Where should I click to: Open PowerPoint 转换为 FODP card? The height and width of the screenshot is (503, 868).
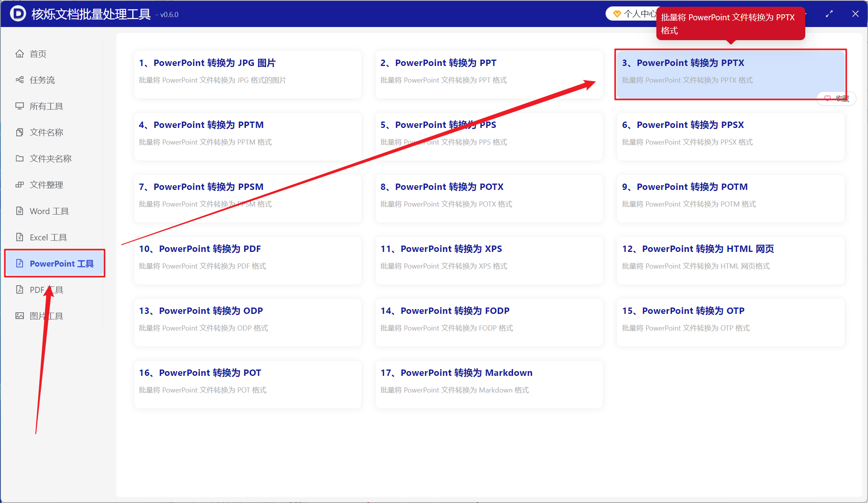(x=489, y=323)
